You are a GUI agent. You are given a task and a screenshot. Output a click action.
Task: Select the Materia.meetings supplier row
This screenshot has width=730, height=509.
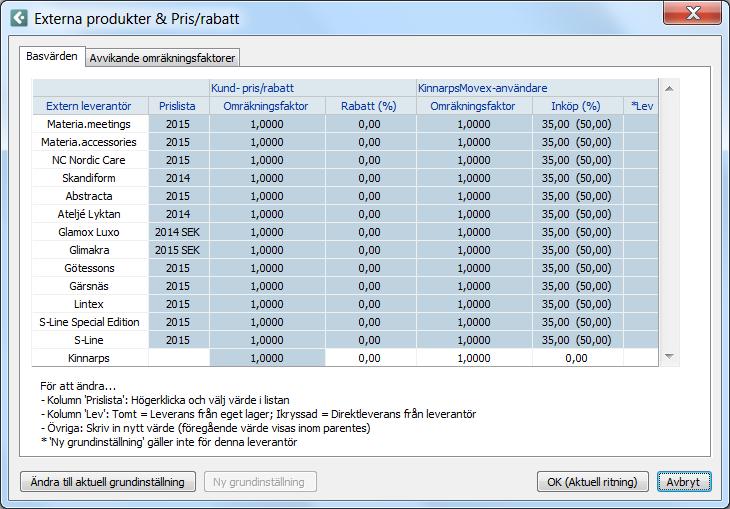coord(345,124)
